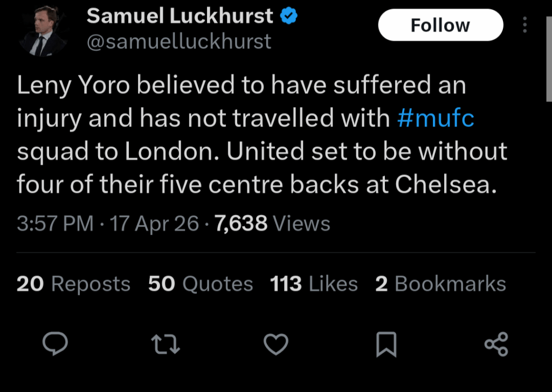
Task: Expand the repost menu to see quote option
Action: pyautogui.click(x=165, y=344)
